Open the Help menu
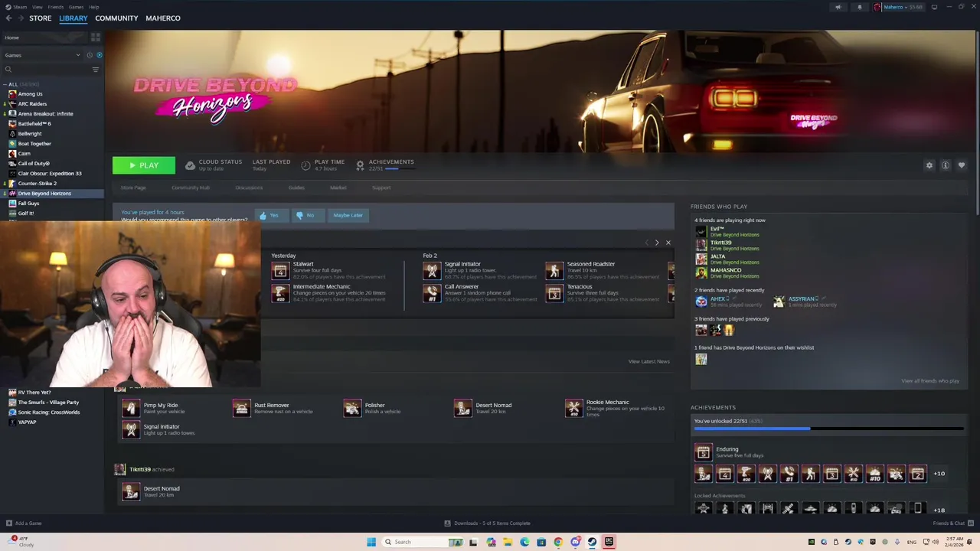The image size is (980, 551). pos(93,7)
